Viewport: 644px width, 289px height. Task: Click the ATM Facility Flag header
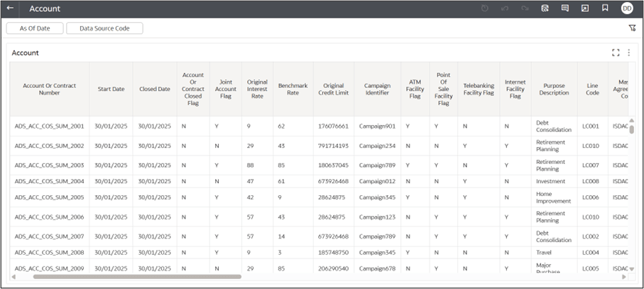click(x=415, y=89)
